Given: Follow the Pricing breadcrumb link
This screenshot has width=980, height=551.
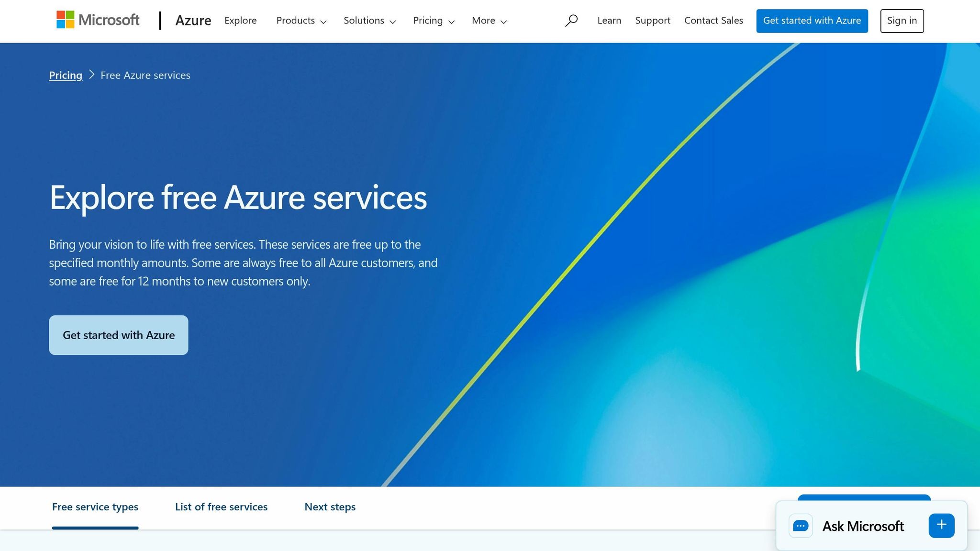Looking at the screenshot, I should pyautogui.click(x=66, y=75).
